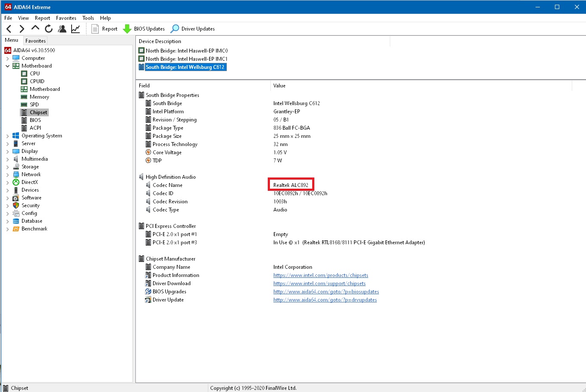Select North Bridge Intel Haswell-EP IMC1
This screenshot has height=392, width=586.
(x=187, y=59)
